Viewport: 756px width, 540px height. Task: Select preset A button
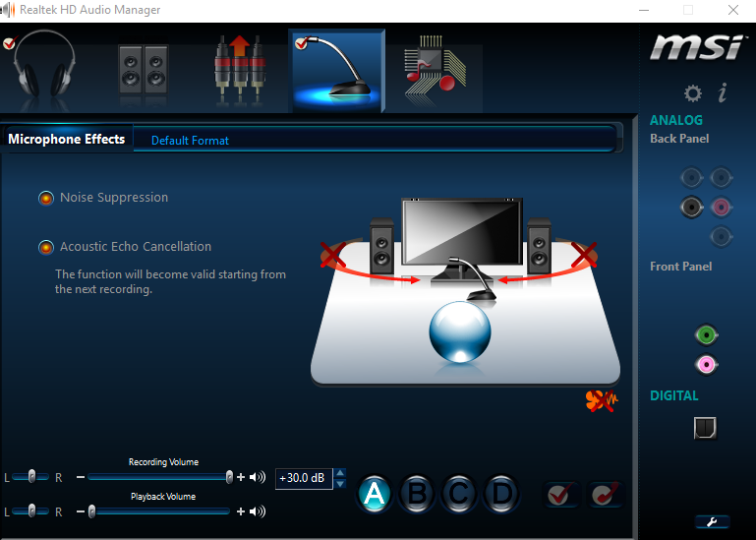coord(375,494)
